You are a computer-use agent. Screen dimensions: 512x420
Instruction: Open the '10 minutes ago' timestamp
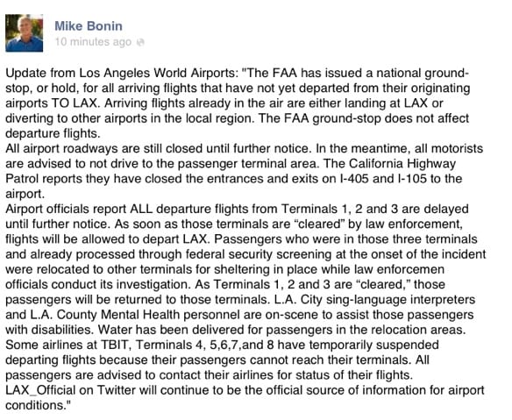(x=94, y=42)
